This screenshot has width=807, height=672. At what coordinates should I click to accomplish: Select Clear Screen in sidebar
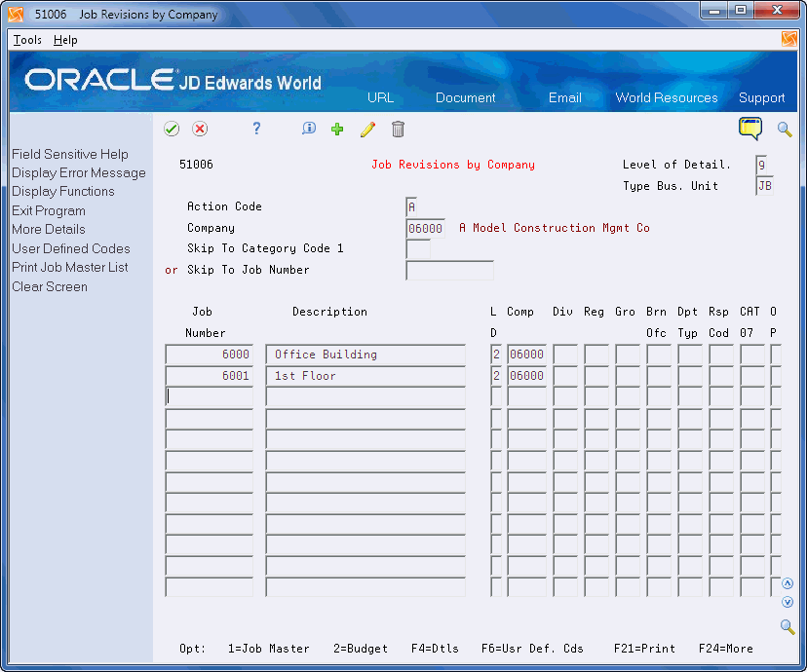[50, 287]
